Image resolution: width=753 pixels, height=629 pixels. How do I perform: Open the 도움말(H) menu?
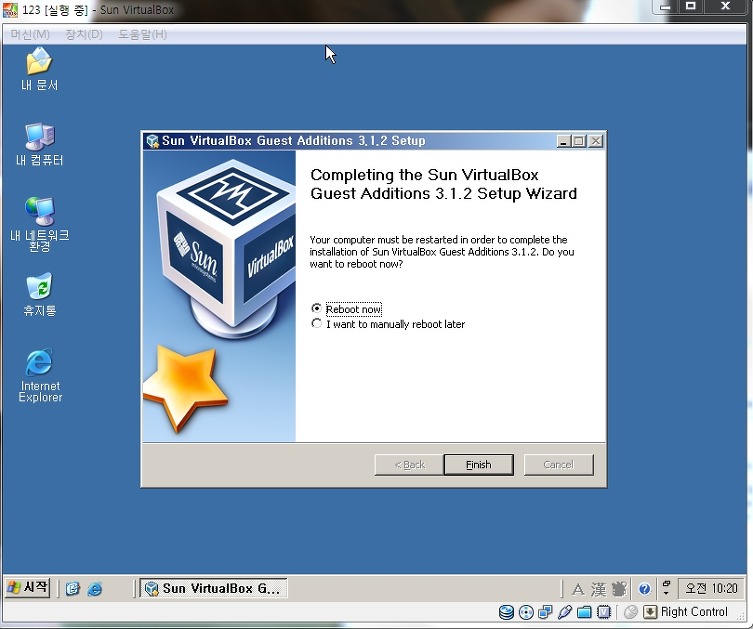click(143, 34)
